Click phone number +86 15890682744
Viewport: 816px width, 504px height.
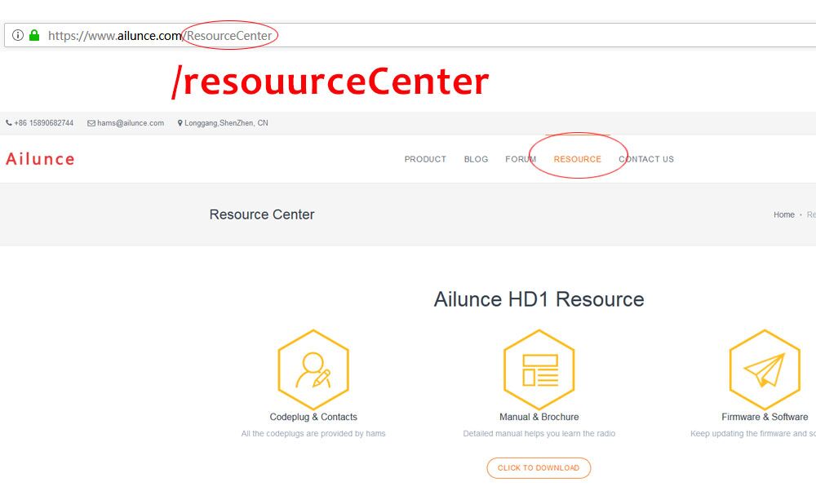click(44, 123)
